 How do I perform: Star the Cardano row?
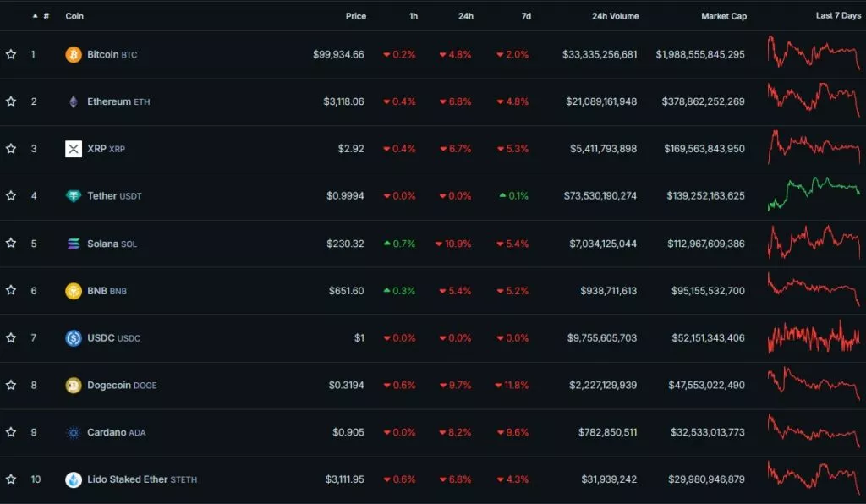[x=10, y=431]
